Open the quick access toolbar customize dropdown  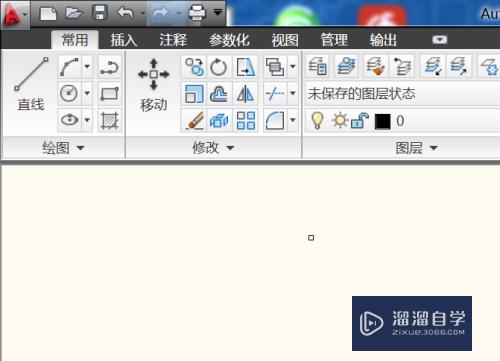(x=218, y=13)
